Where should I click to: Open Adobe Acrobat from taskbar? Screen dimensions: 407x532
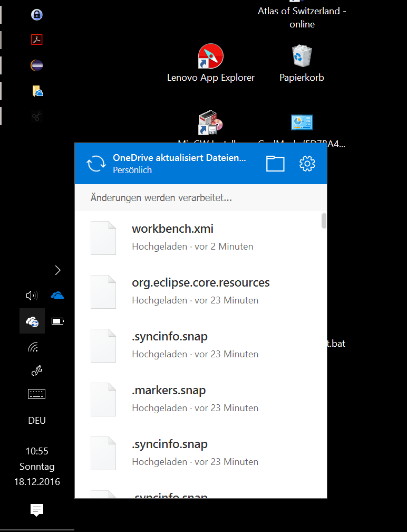pyautogui.click(x=37, y=40)
